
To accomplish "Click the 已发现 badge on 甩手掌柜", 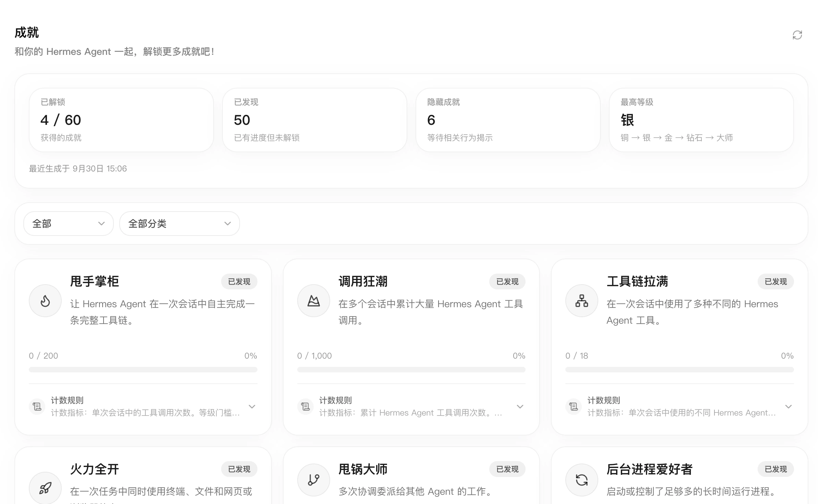I will [x=239, y=281].
